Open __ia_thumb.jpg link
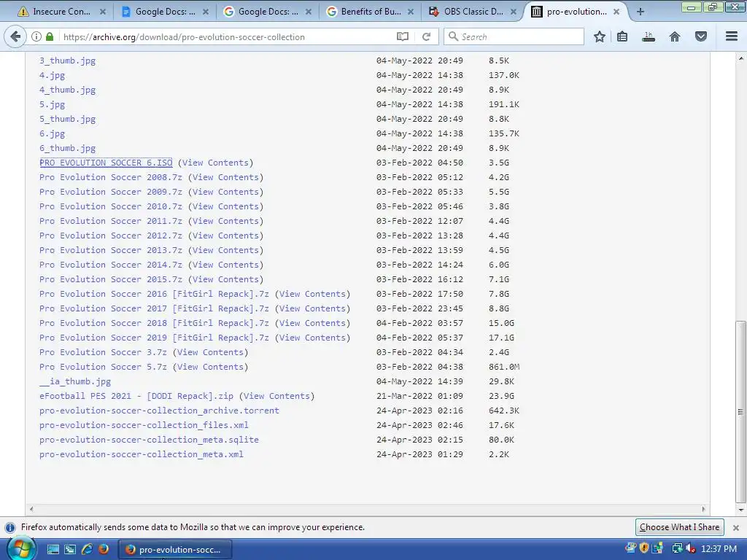 coord(75,381)
